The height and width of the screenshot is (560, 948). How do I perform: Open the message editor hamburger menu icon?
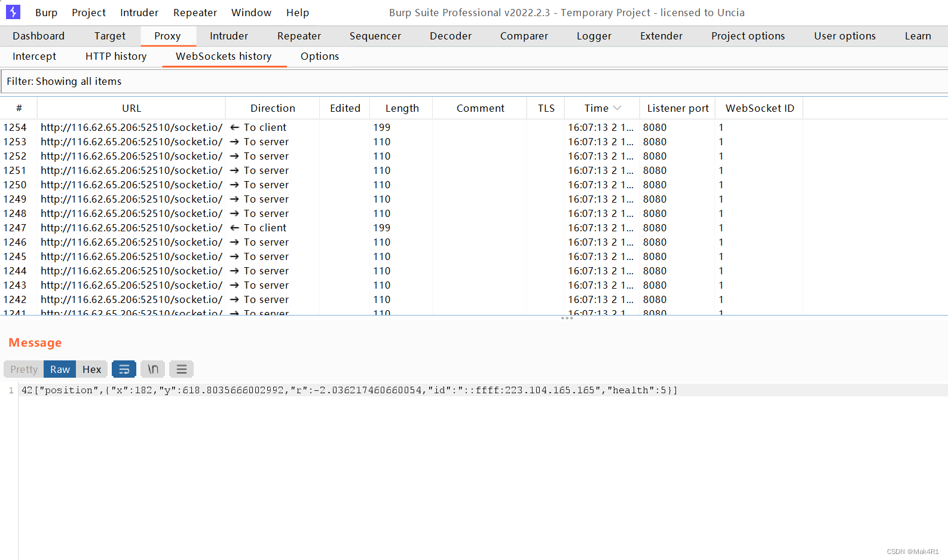tap(182, 369)
